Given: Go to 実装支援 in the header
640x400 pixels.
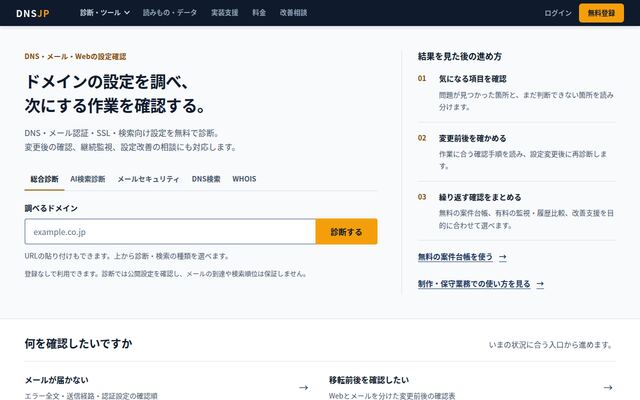Looking at the screenshot, I should pyautogui.click(x=224, y=13).
